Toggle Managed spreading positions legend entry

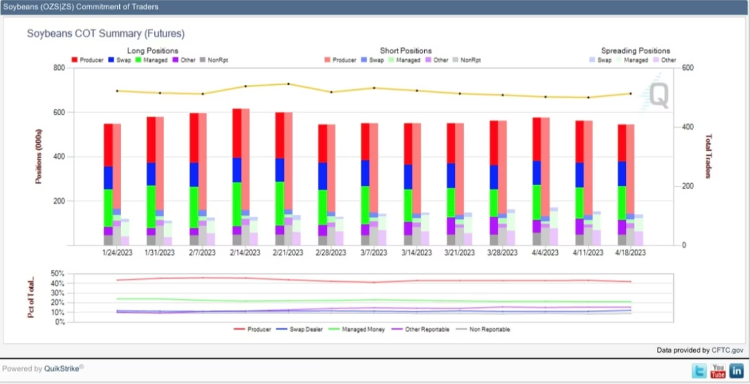coord(632,60)
